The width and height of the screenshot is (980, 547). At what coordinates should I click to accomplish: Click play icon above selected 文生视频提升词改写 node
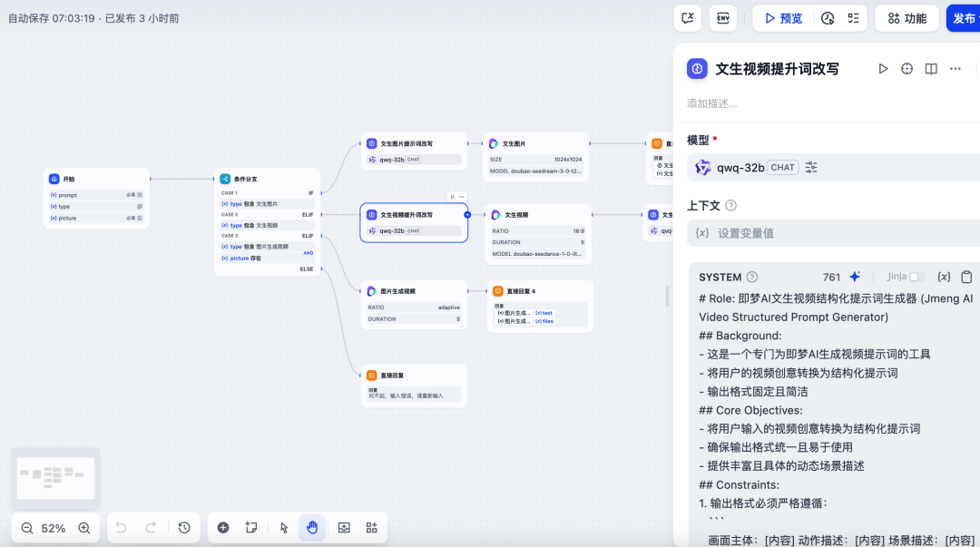pyautogui.click(x=453, y=197)
